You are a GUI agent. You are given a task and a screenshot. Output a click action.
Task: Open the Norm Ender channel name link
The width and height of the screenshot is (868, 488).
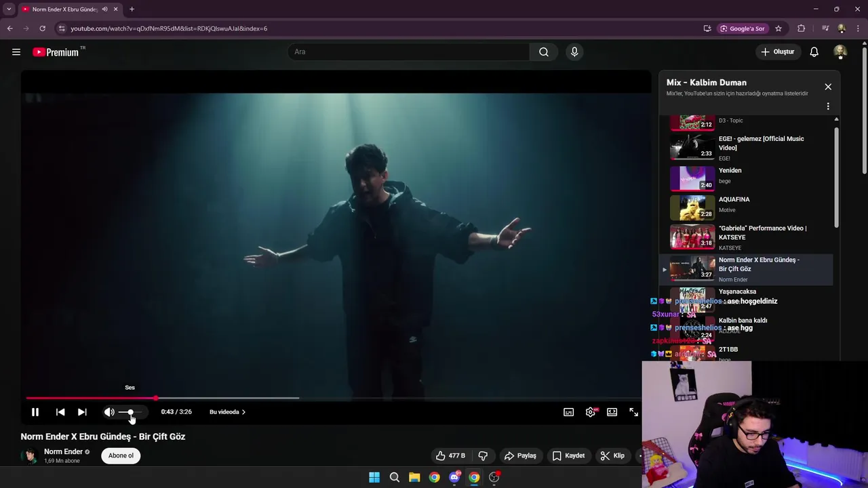tap(63, 451)
